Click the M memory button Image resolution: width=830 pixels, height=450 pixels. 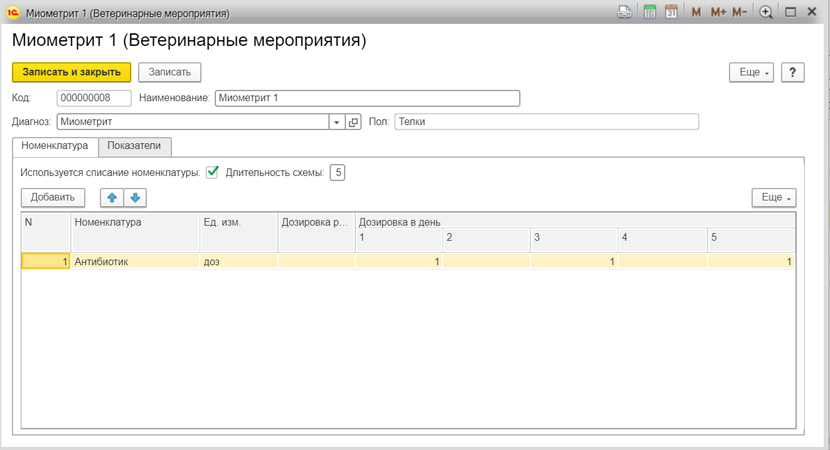[696, 12]
